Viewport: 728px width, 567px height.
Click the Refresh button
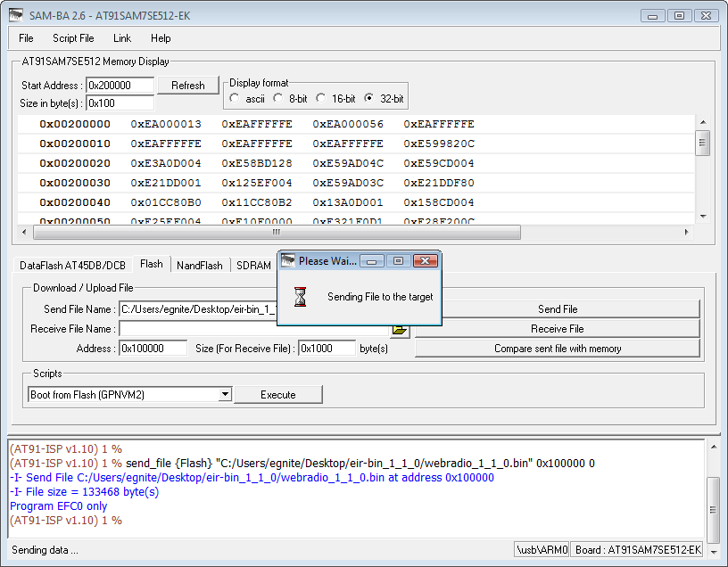(188, 86)
